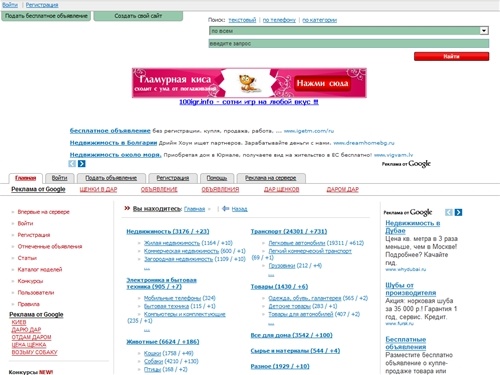Open Кошки subcategory link
This screenshot has width=500, height=375.
point(152,353)
